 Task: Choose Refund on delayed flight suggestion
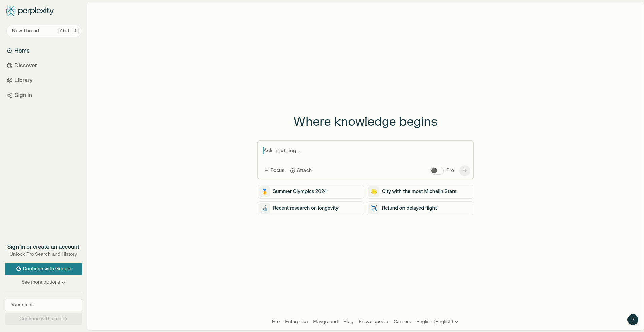[420, 208]
